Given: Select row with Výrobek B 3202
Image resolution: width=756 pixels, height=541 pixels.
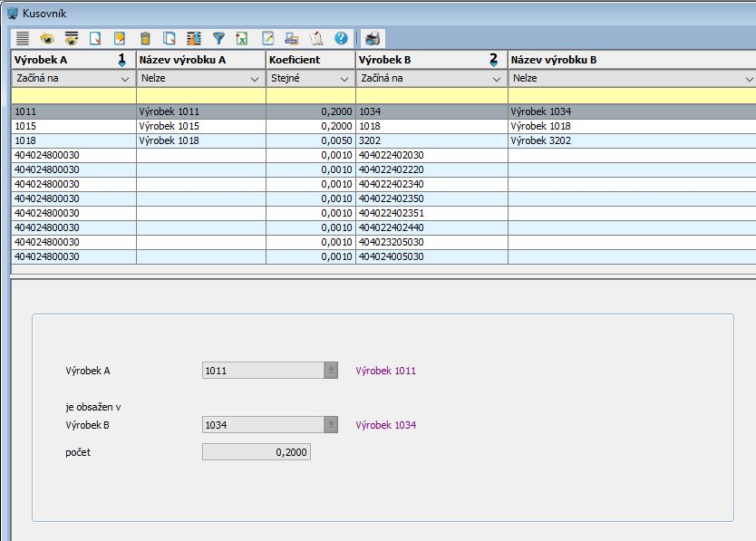Looking at the screenshot, I should coord(431,140).
